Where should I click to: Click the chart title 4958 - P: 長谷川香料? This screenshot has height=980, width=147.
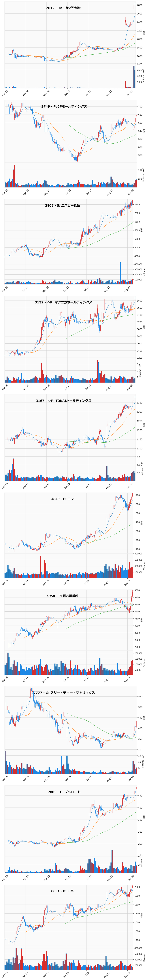pyautogui.click(x=62, y=596)
